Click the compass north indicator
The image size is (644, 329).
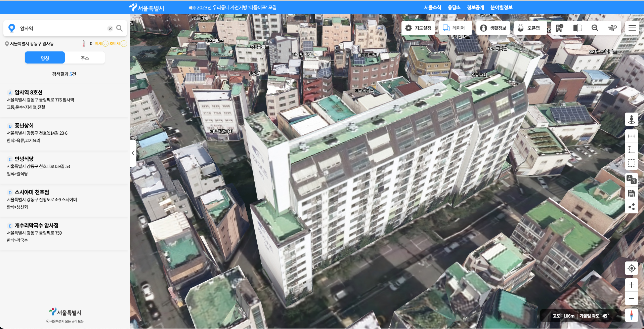click(632, 315)
